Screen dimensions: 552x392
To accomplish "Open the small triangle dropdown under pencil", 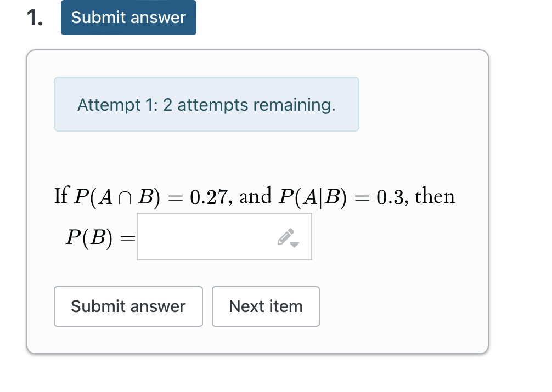I will [294, 243].
